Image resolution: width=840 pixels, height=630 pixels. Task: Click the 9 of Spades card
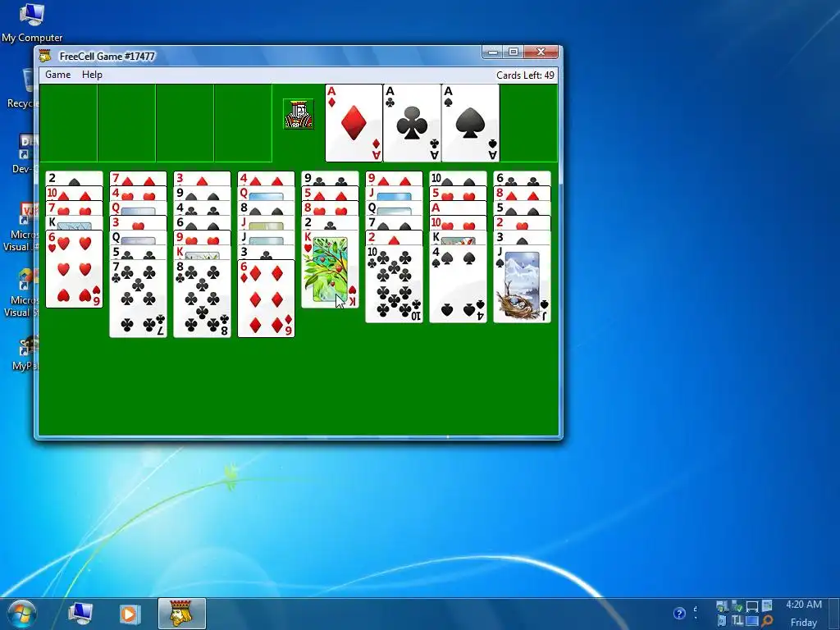click(x=202, y=194)
